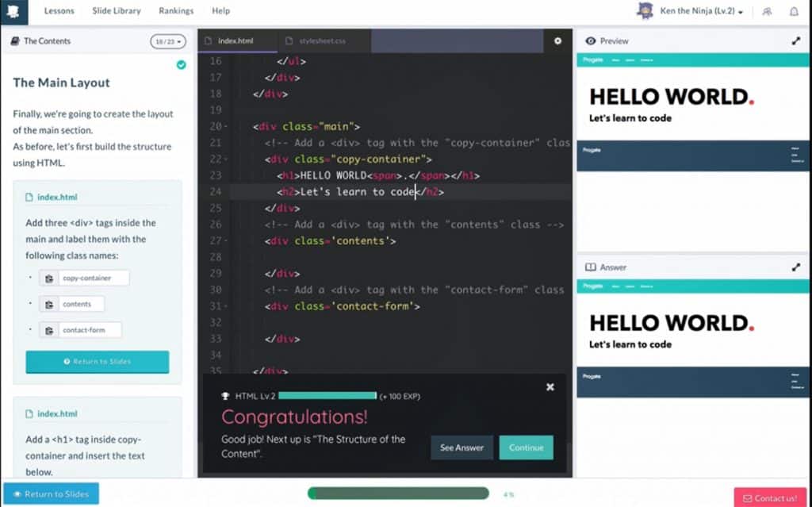Copy the copy-container class name
The width and height of the screenshot is (812, 507).
(49, 278)
